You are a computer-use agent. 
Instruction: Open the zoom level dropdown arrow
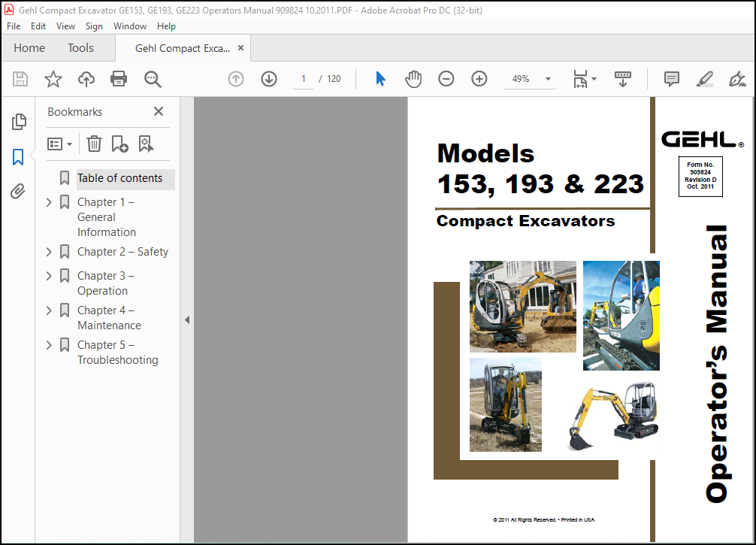548,79
